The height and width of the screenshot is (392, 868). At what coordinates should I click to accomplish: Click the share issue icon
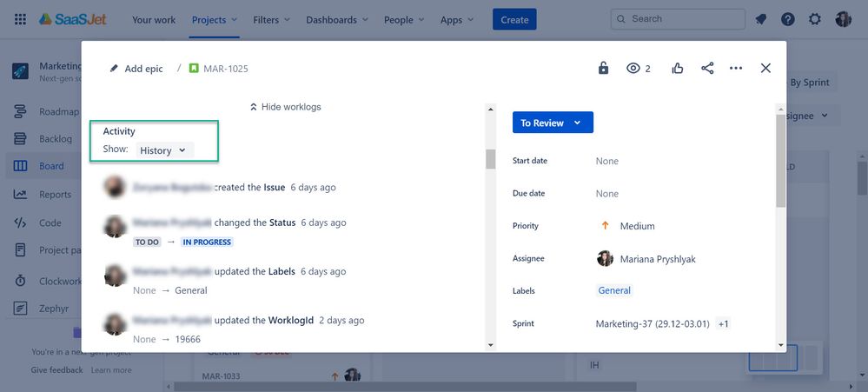click(x=707, y=68)
